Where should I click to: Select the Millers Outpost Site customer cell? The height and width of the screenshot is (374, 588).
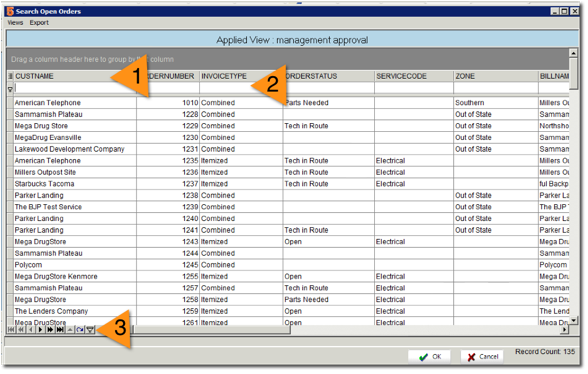pos(75,172)
